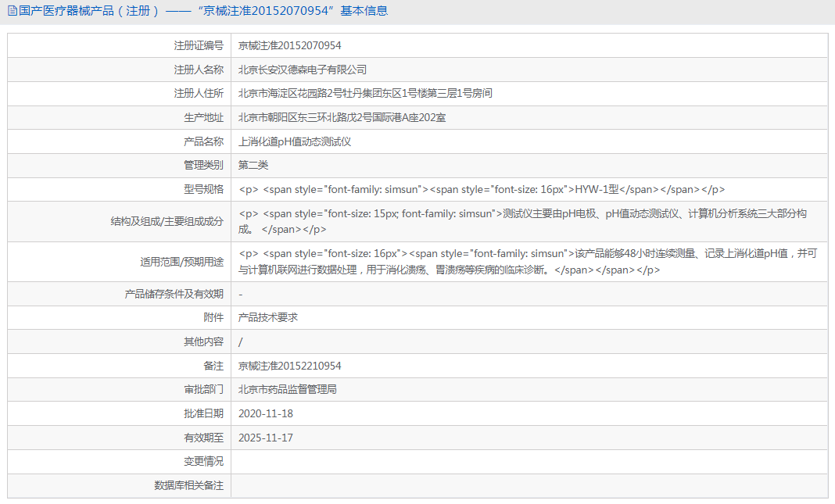
Task: Select company name 北京长安汉德森电子有限公司
Action: point(303,70)
